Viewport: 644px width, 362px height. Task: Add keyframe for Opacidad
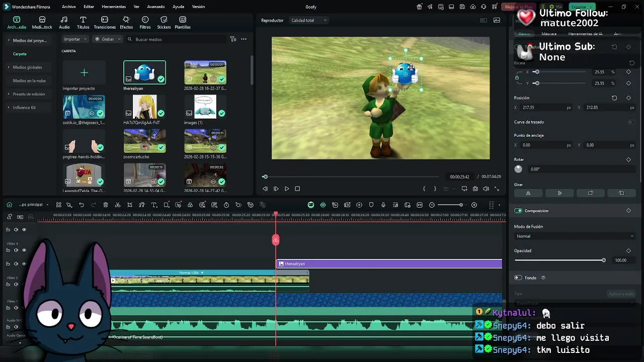pos(628,251)
